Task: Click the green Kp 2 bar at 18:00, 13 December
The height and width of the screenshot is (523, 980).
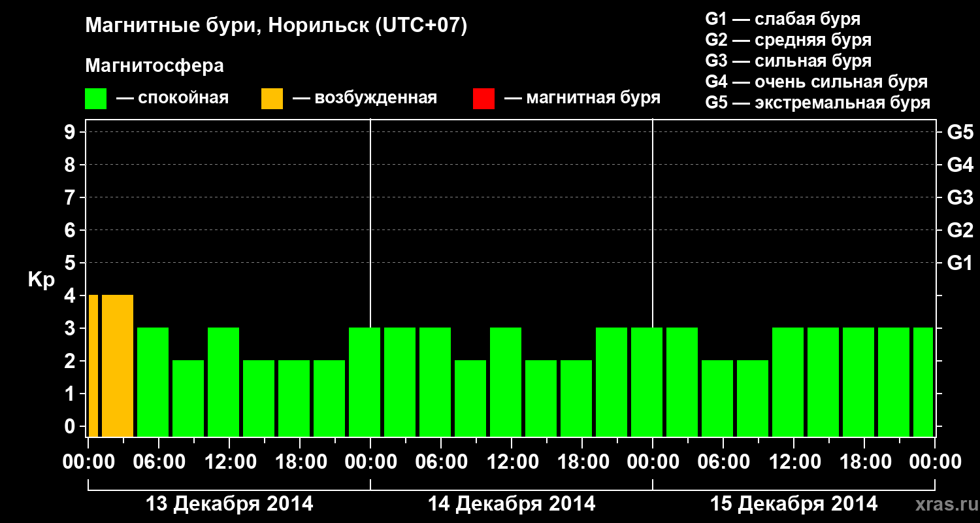Action: [294, 398]
